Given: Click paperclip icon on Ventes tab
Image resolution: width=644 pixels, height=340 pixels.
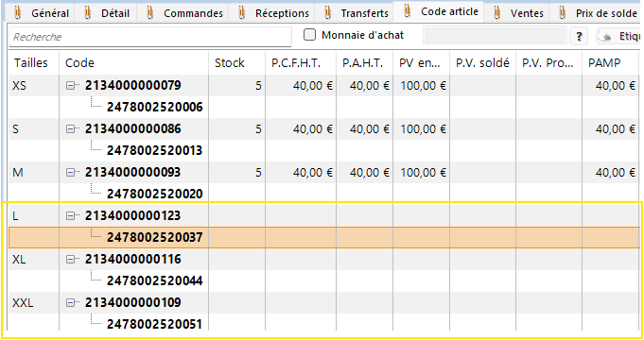Looking at the screenshot, I should (x=497, y=13).
